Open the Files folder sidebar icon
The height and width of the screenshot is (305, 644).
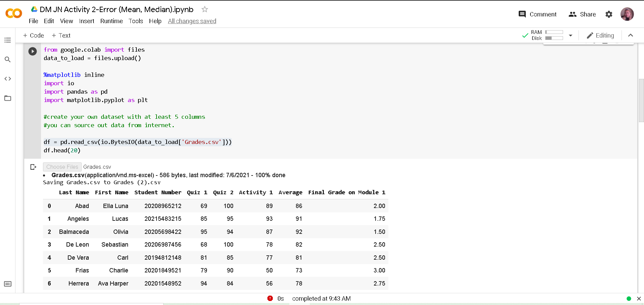8,98
